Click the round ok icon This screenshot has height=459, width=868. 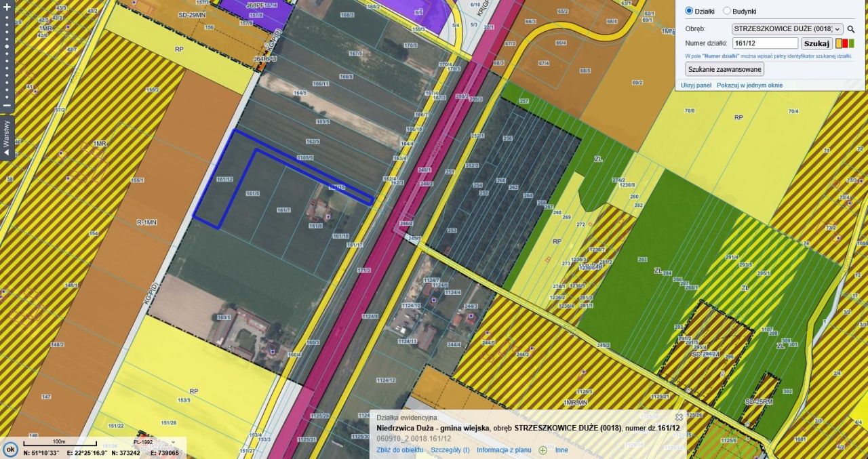(x=10, y=450)
